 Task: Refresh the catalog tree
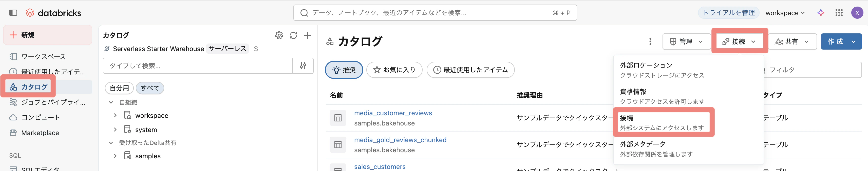click(x=293, y=35)
